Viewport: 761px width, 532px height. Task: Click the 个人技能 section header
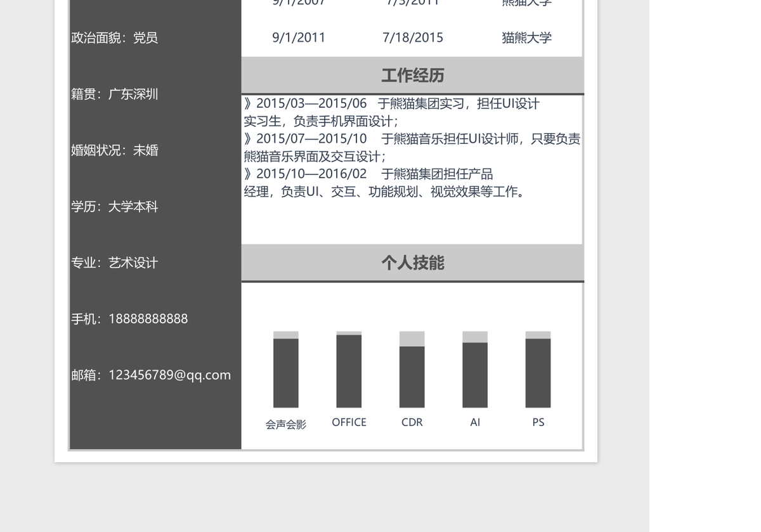pos(413,263)
